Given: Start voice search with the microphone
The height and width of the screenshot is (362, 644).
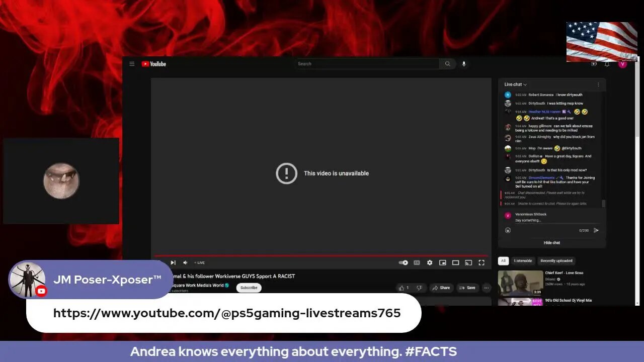Looking at the screenshot, I should [464, 64].
